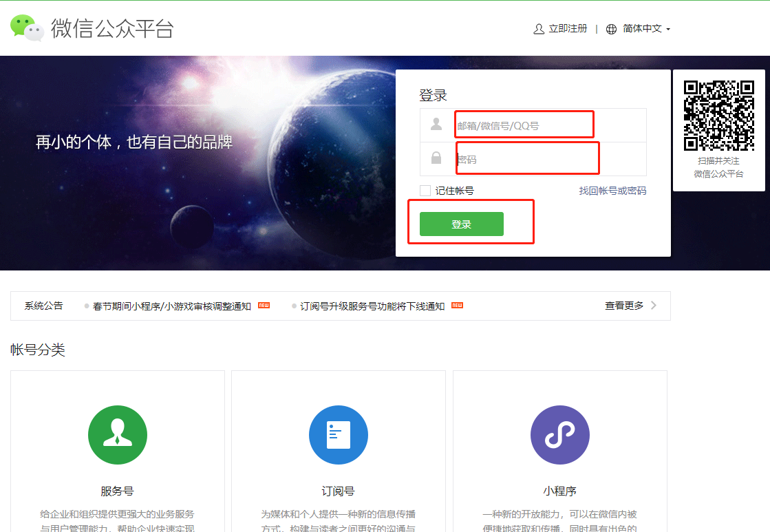Click the 微信公众平台 title text
Screen dimensions: 770x532
pos(112,29)
